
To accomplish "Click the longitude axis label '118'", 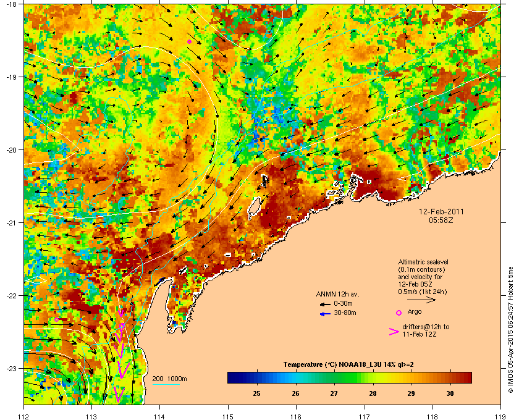I will pyautogui.click(x=432, y=416).
